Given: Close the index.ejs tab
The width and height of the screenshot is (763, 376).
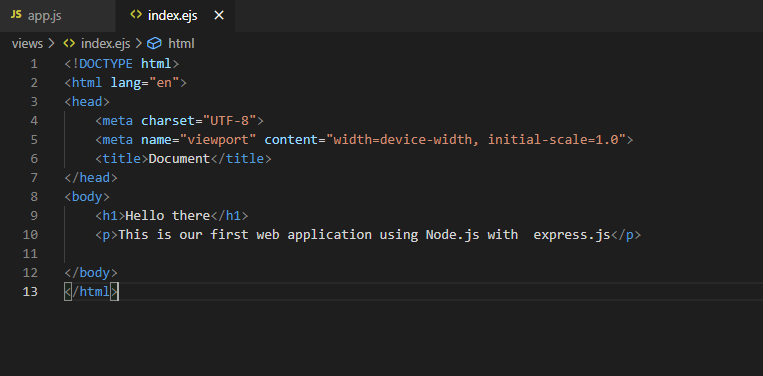Looking at the screenshot, I should tap(219, 16).
